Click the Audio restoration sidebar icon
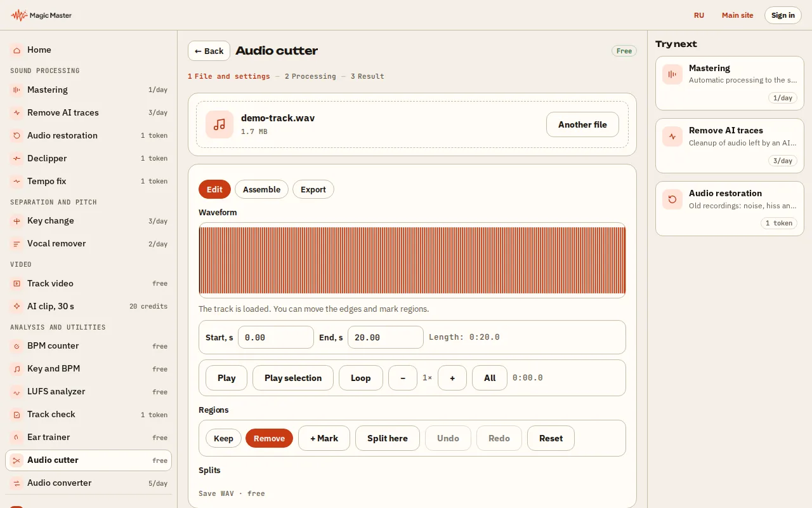The width and height of the screenshot is (812, 508). point(16,136)
